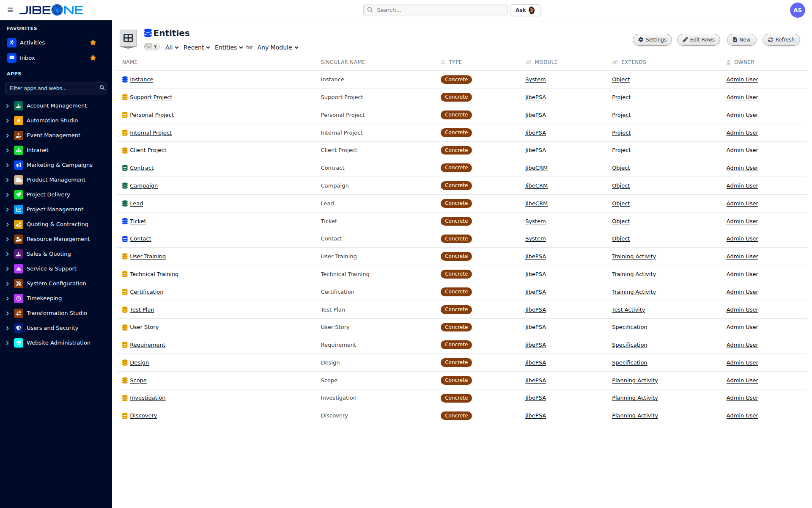Viewport: 812px width, 508px height.
Task: Click the Ask assistant button
Action: [x=525, y=10]
